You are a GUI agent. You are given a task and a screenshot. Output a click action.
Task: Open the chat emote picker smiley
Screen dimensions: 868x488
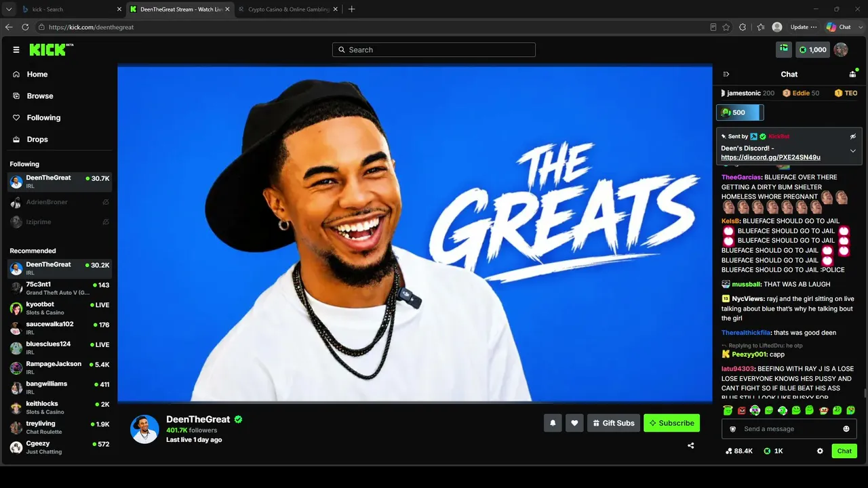point(846,429)
